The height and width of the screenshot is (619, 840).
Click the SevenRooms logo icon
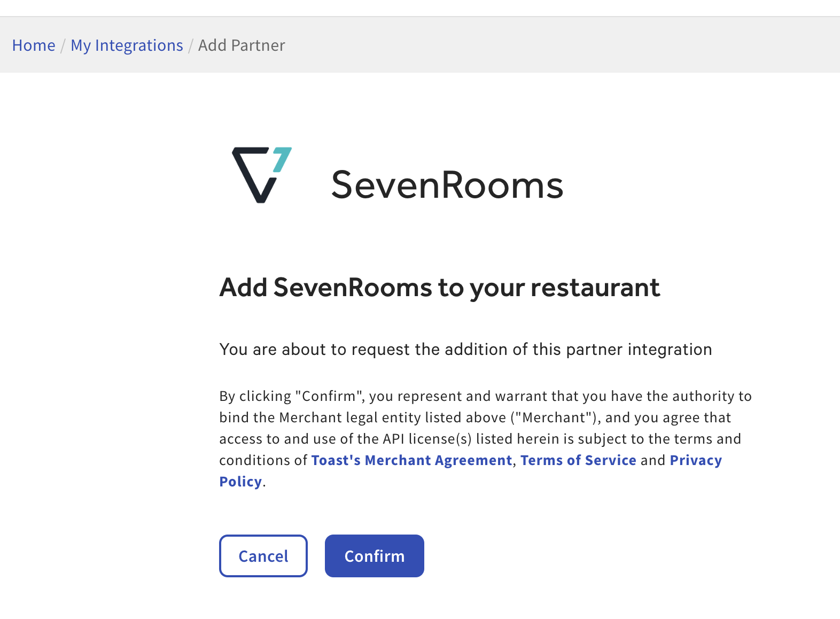[x=262, y=174]
